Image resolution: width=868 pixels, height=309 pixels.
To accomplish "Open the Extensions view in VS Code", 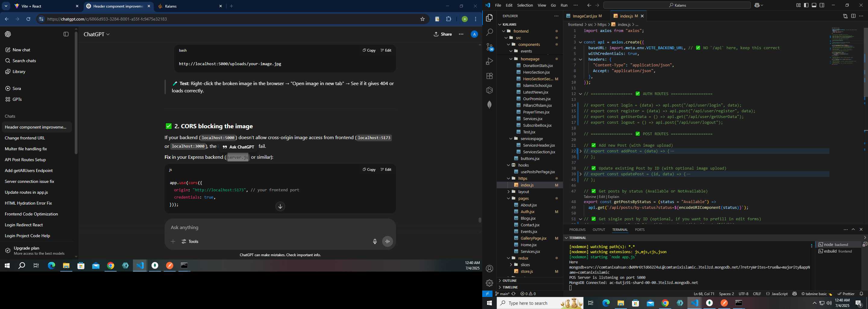I will (489, 76).
